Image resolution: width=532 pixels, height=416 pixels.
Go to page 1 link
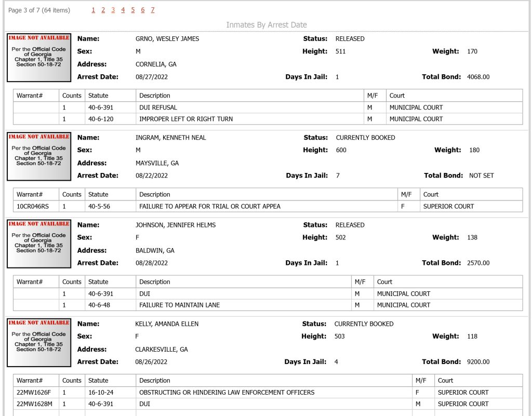click(x=94, y=10)
